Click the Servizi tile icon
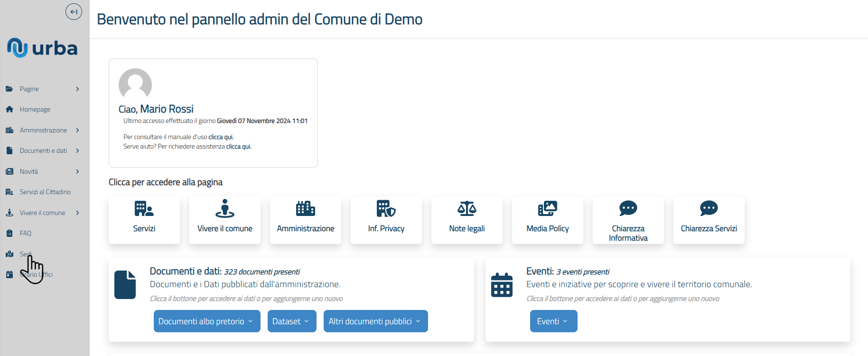The image size is (868, 356). pos(144,209)
